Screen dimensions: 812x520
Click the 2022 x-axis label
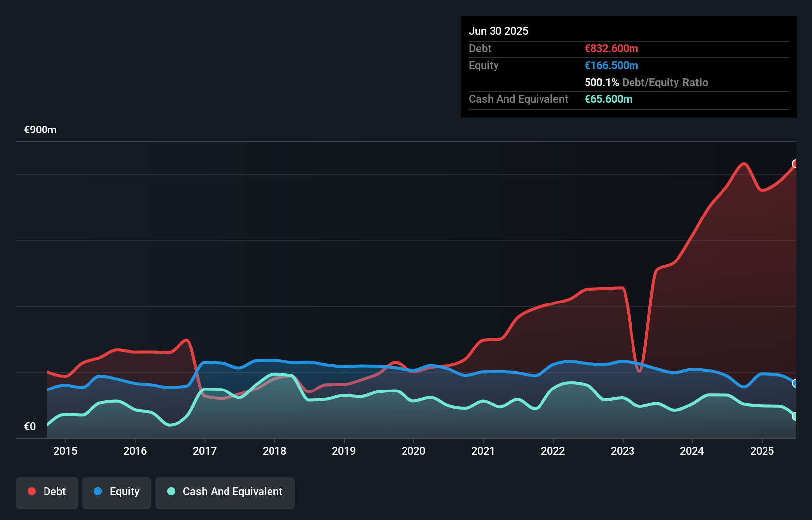553,451
